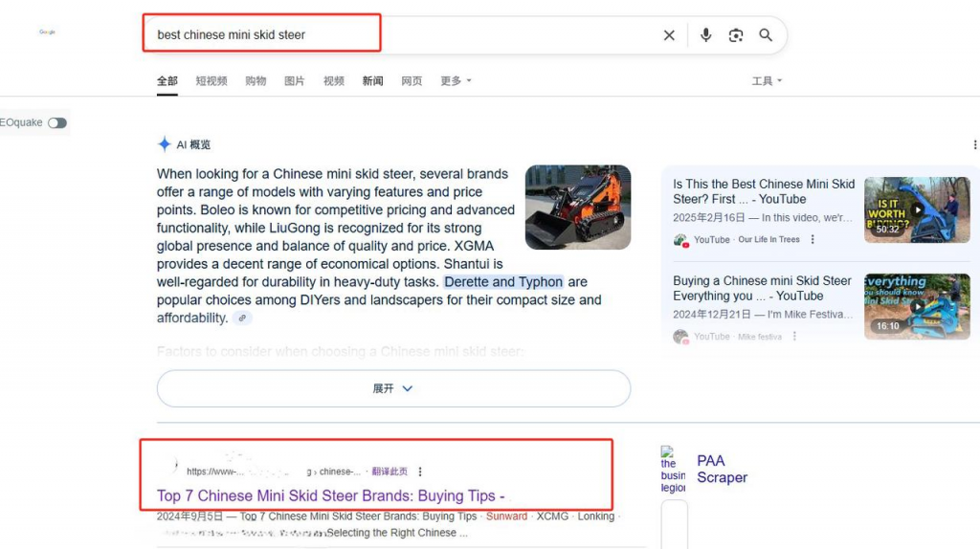Click the voice search microphone icon
This screenshot has height=549, width=980.
coord(705,35)
